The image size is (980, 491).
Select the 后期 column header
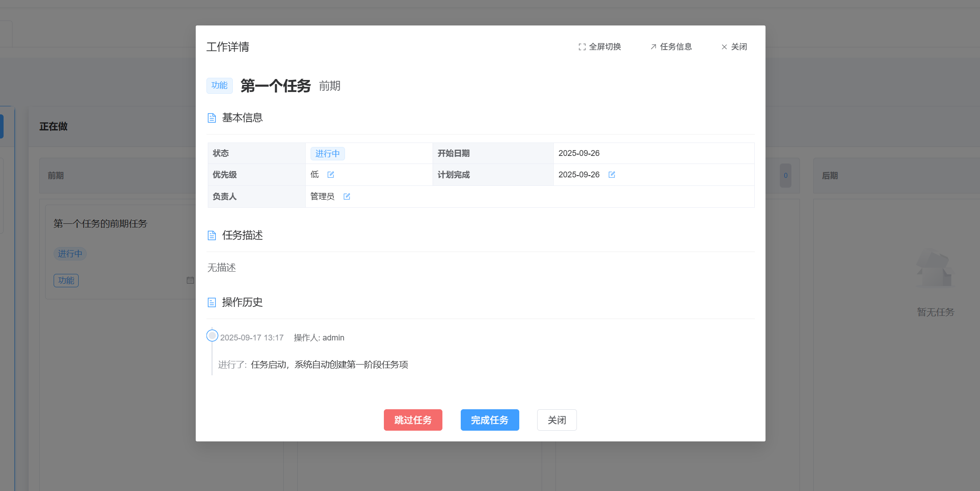point(830,176)
